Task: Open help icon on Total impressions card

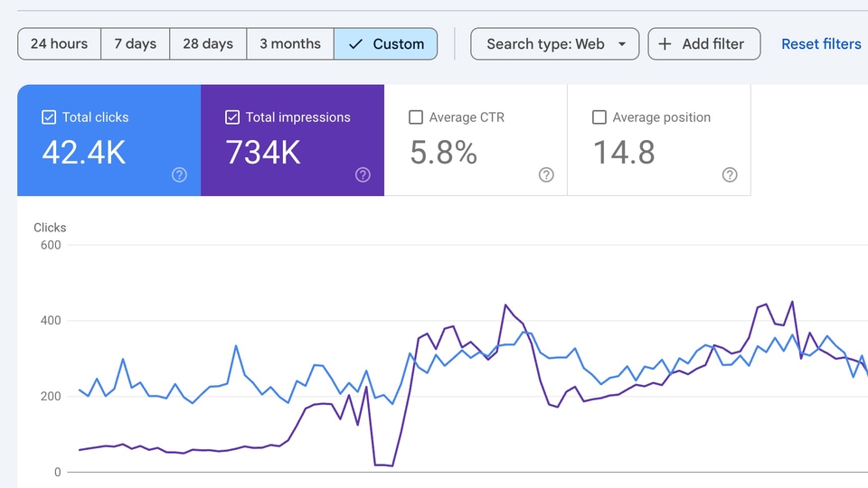Action: [x=363, y=174]
